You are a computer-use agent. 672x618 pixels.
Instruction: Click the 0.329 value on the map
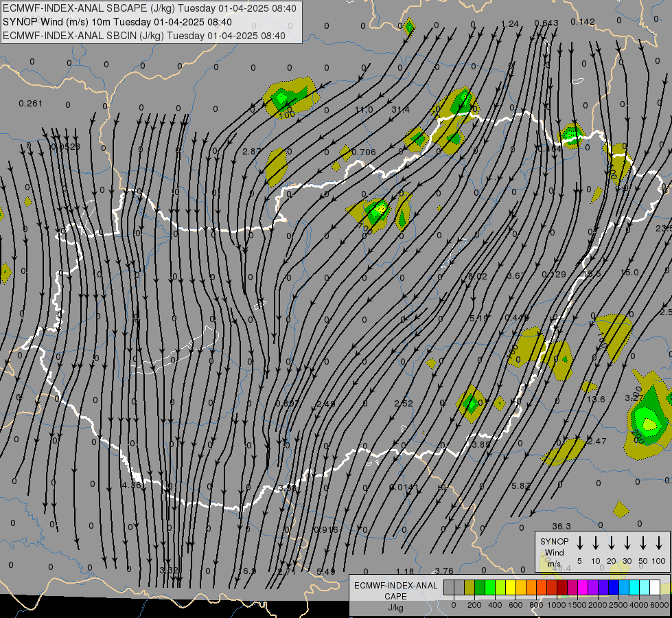click(554, 275)
